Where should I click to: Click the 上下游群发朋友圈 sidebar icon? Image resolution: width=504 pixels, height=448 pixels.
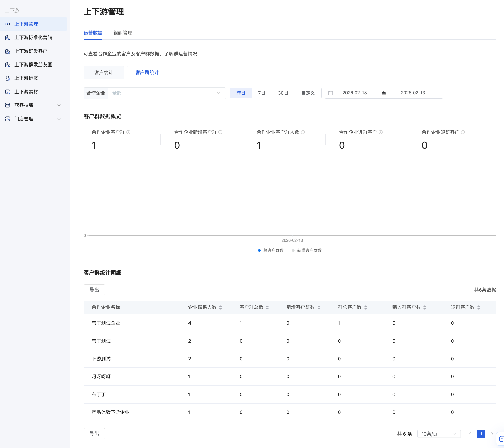click(x=8, y=65)
